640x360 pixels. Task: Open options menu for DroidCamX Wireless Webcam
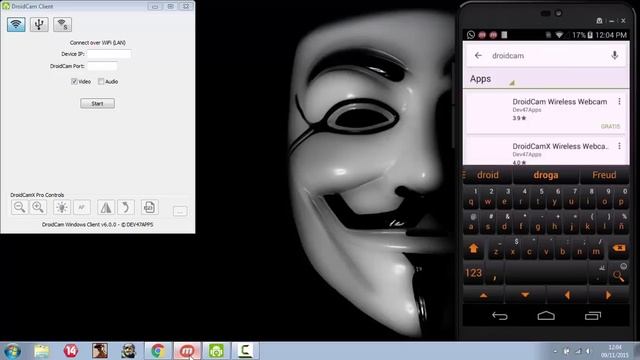tap(619, 146)
